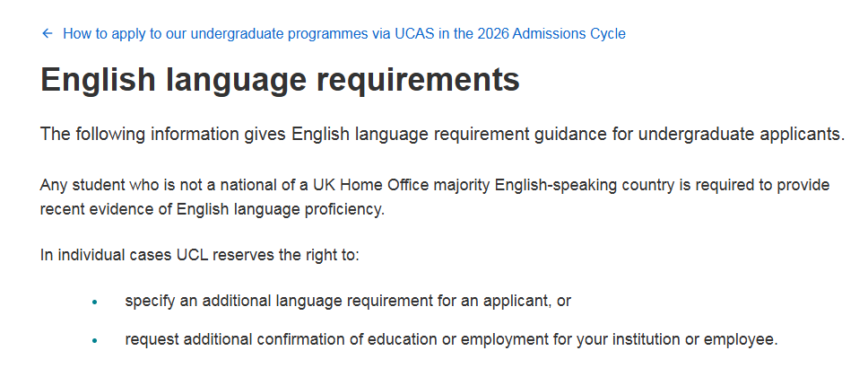Open the "How to apply" UCAS link
The width and height of the screenshot is (868, 377).
click(x=343, y=34)
